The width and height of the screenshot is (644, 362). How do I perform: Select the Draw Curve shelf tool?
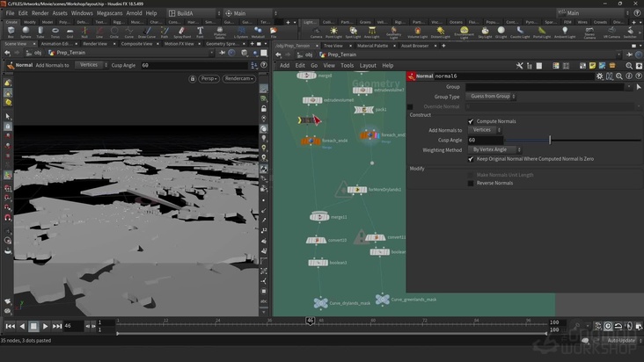coord(147,32)
